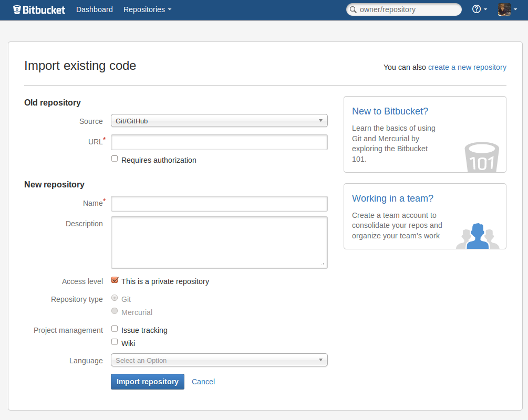Image resolution: width=528 pixels, height=420 pixels.
Task: Enable the Wiki option
Action: (115, 342)
